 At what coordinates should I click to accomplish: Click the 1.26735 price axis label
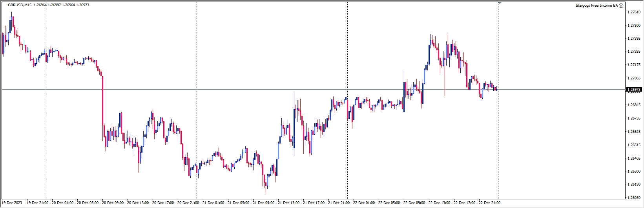click(x=634, y=118)
